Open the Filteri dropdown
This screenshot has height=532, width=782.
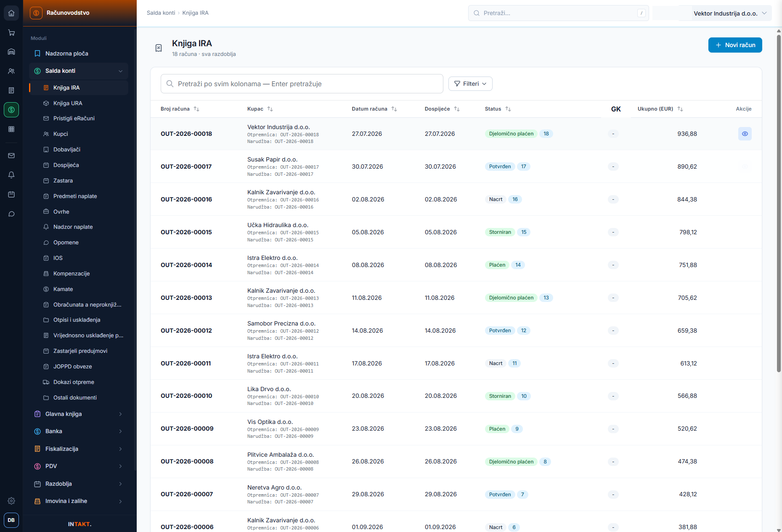[470, 84]
